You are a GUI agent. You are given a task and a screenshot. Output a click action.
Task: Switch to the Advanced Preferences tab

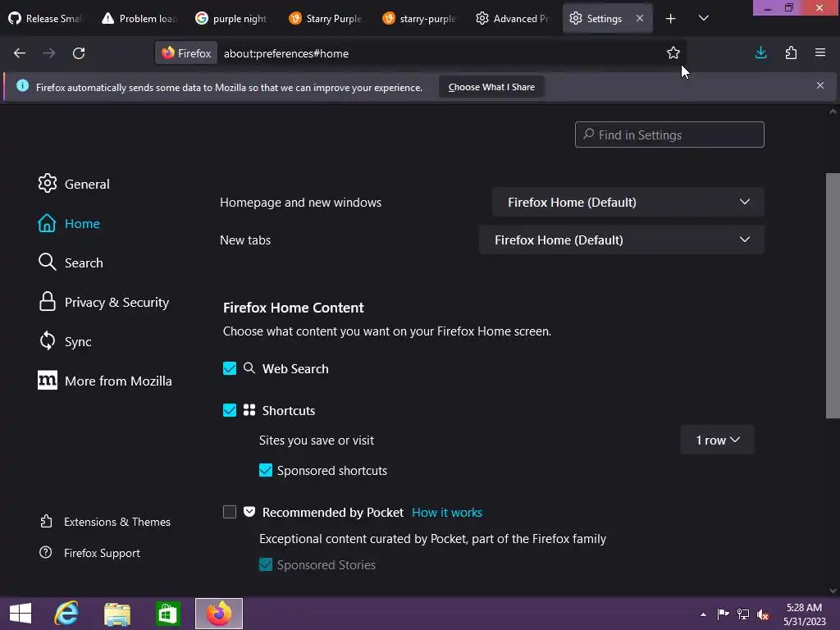pos(514,18)
